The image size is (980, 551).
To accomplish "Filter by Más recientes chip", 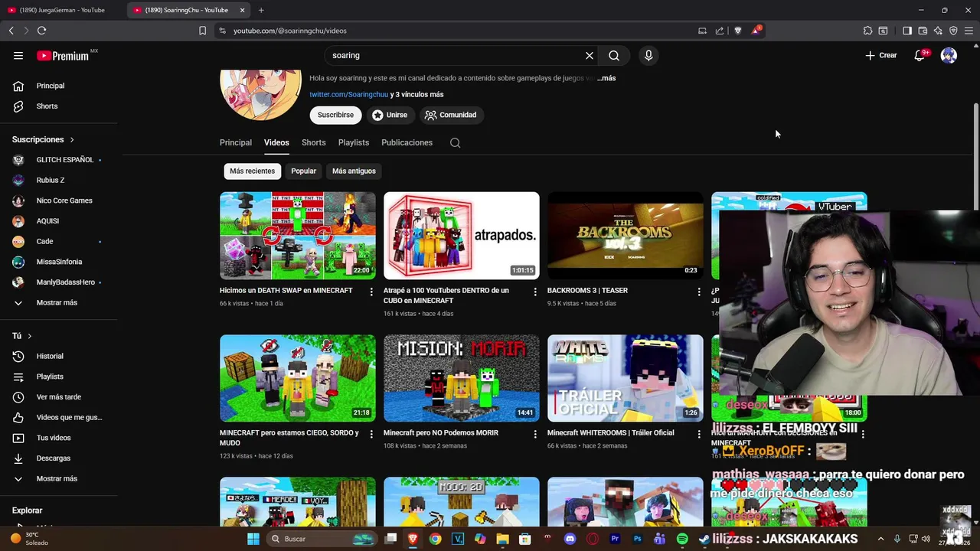I will pos(252,171).
